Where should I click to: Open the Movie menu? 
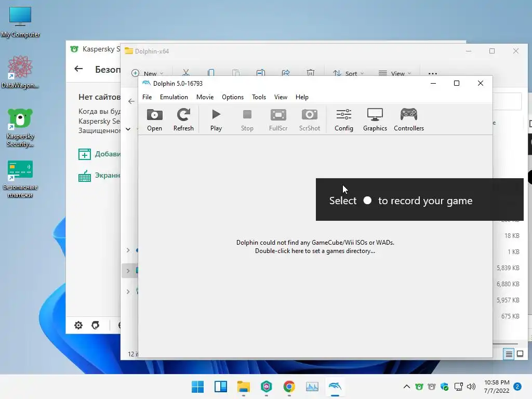(205, 97)
